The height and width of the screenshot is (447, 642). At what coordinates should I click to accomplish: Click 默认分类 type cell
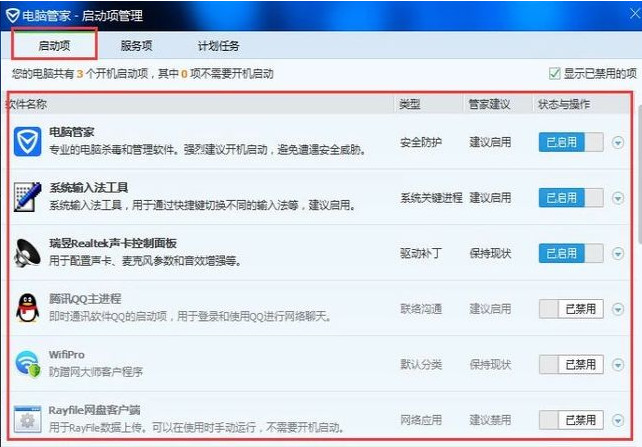[x=421, y=364]
